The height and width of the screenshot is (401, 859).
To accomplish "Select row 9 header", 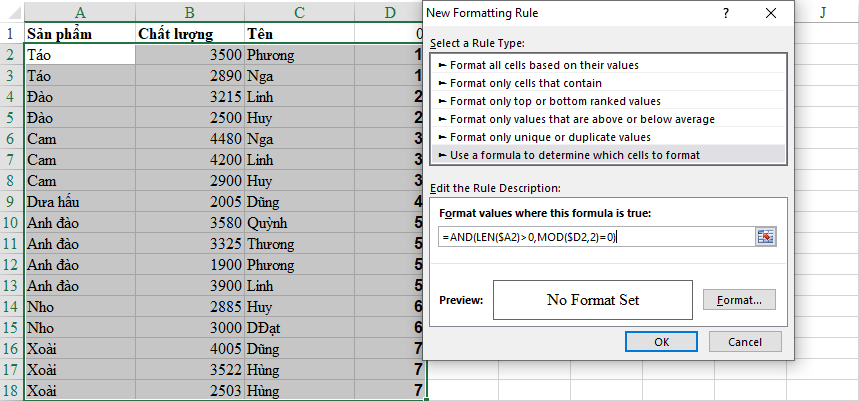I will click(x=12, y=202).
